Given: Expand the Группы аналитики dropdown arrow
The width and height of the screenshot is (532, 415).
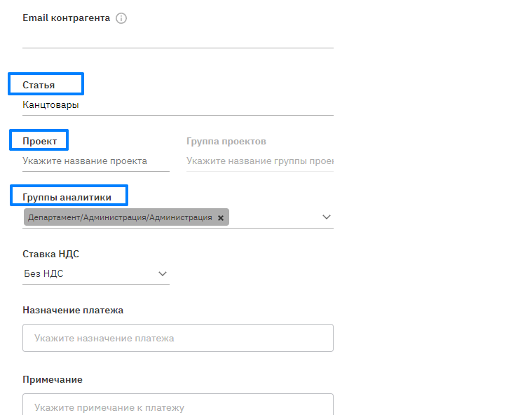Looking at the screenshot, I should 326,217.
